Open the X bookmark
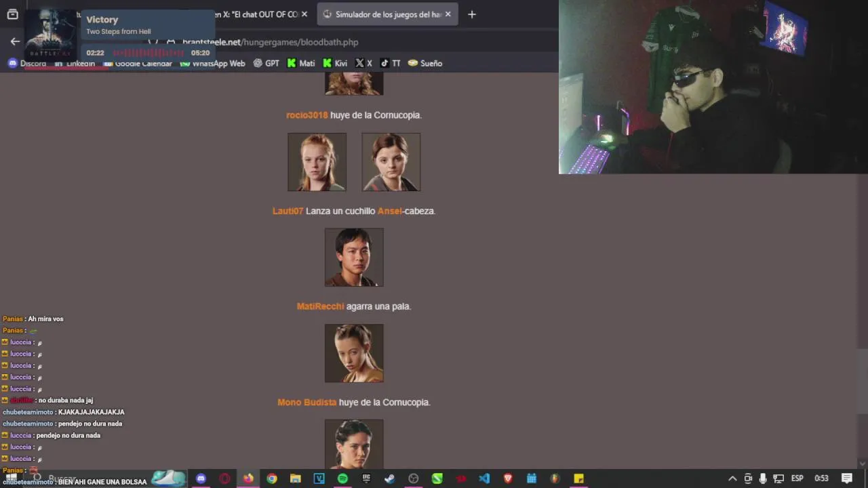Screen dimensions: 868x488 (364, 63)
